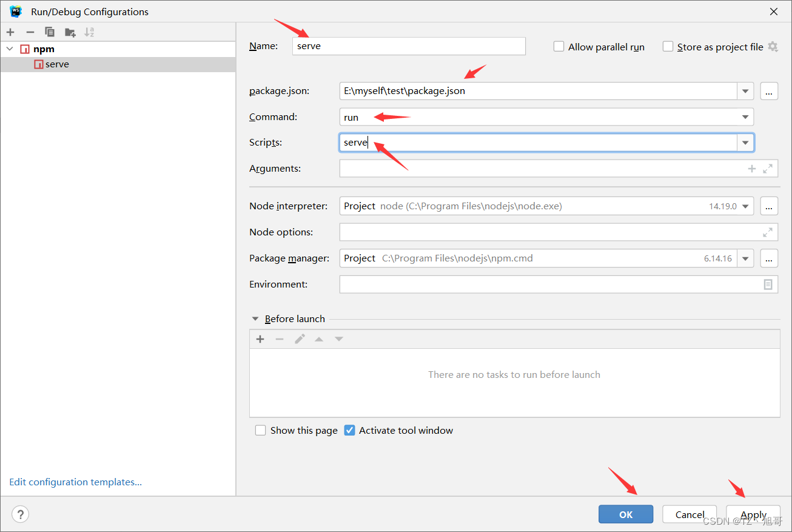The height and width of the screenshot is (532, 792).
Task: Select the serve configuration in tree
Action: (118, 64)
